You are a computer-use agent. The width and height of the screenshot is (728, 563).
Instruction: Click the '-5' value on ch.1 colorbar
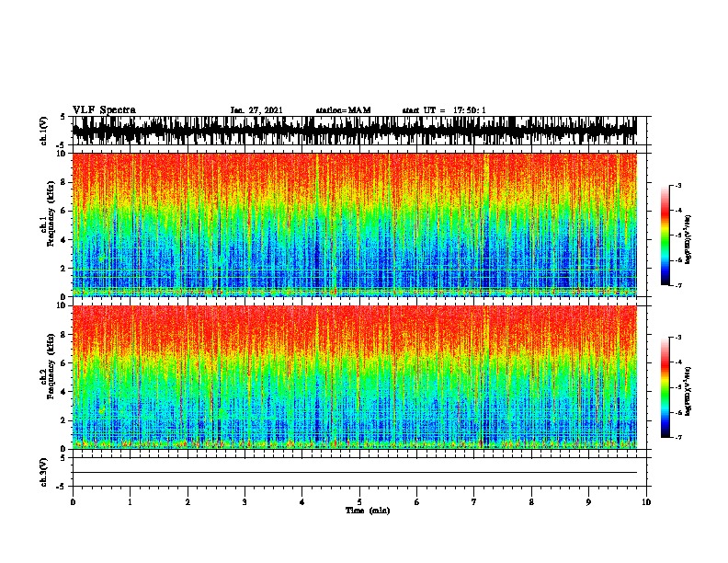[678, 236]
